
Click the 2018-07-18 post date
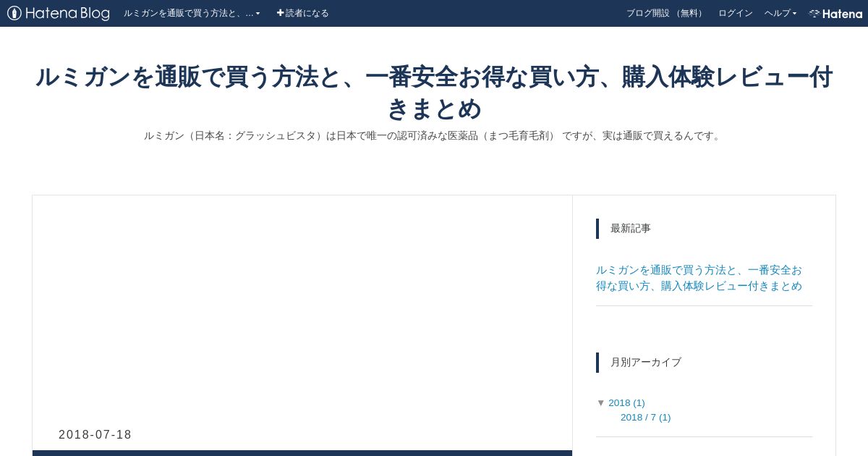click(95, 435)
